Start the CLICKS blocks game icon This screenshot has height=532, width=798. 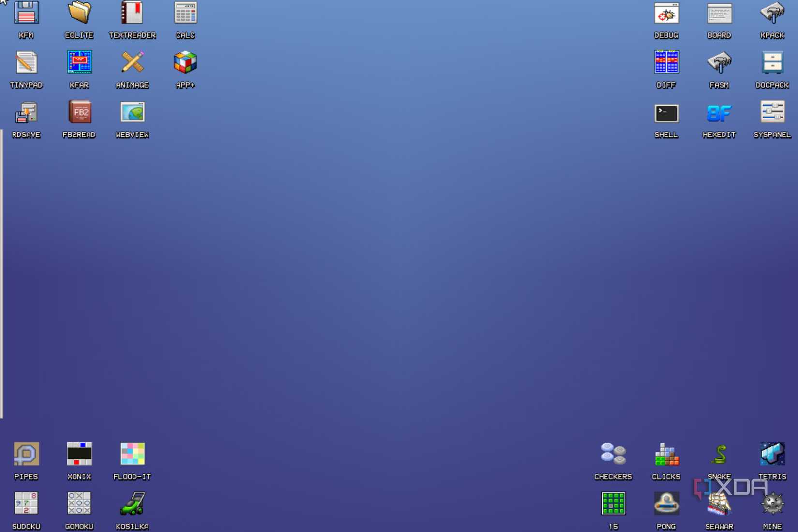click(666, 454)
